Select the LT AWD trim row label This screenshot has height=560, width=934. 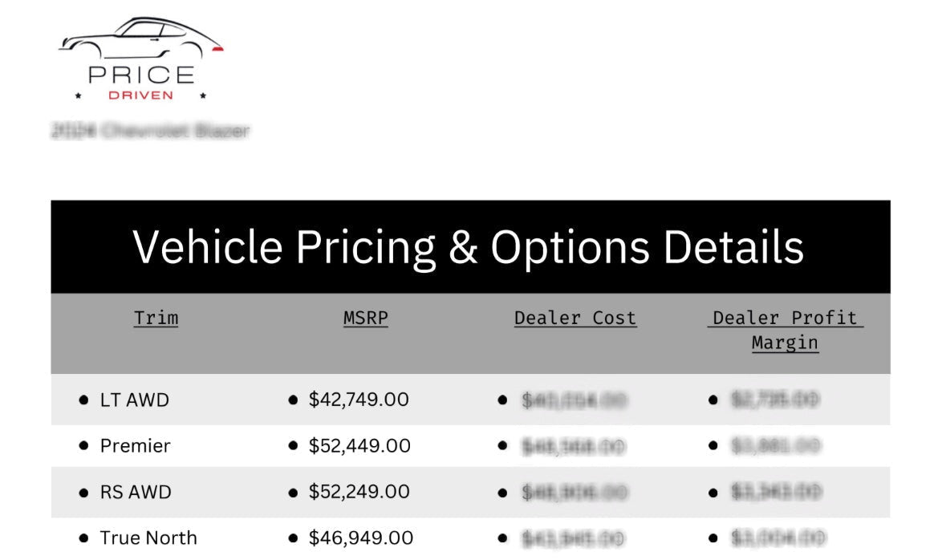coord(134,400)
